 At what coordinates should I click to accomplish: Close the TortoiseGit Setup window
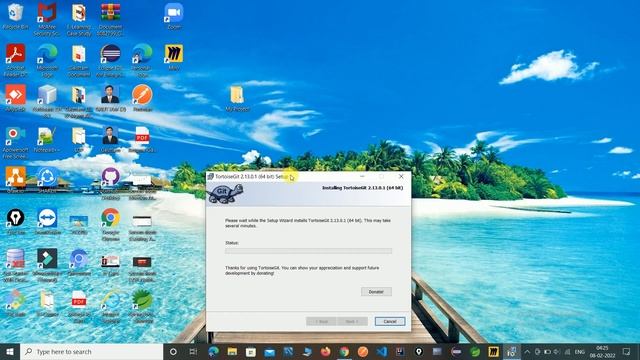[401, 176]
